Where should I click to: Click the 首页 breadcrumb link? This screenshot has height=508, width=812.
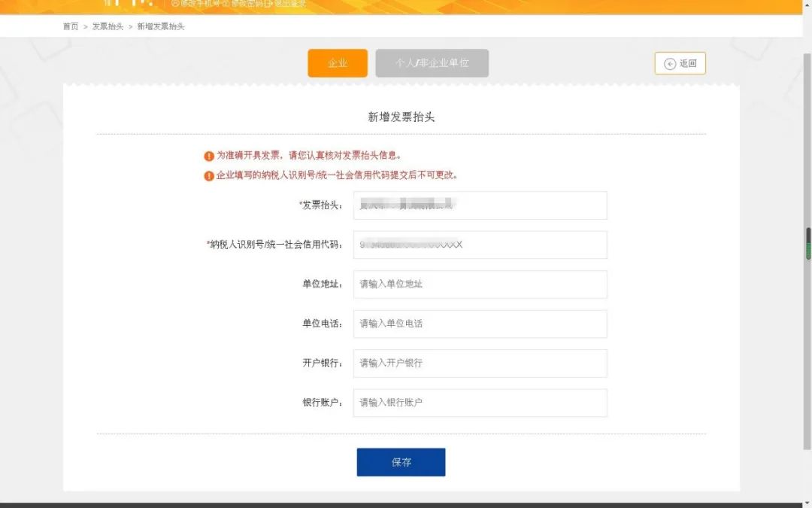[71, 26]
